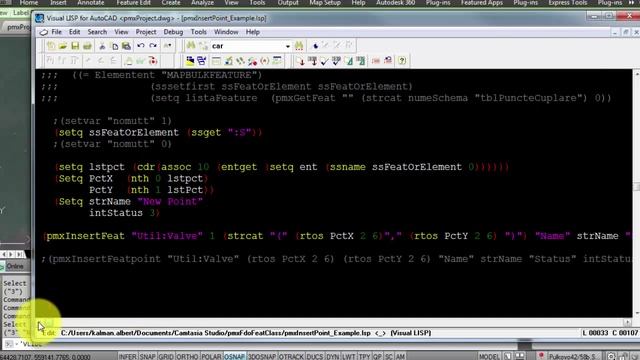Click the Replace icon next to Find
This screenshot has width=640, height=360.
(203, 46)
